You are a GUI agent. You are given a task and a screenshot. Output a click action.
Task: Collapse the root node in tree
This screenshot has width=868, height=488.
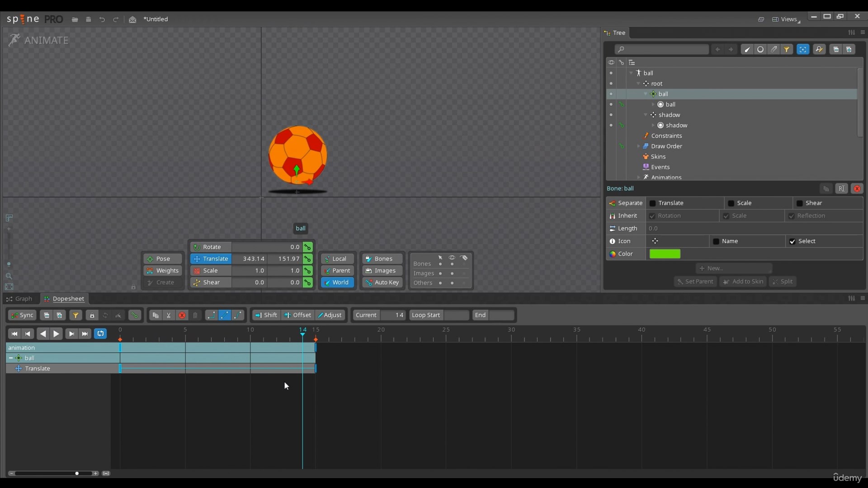click(x=638, y=84)
